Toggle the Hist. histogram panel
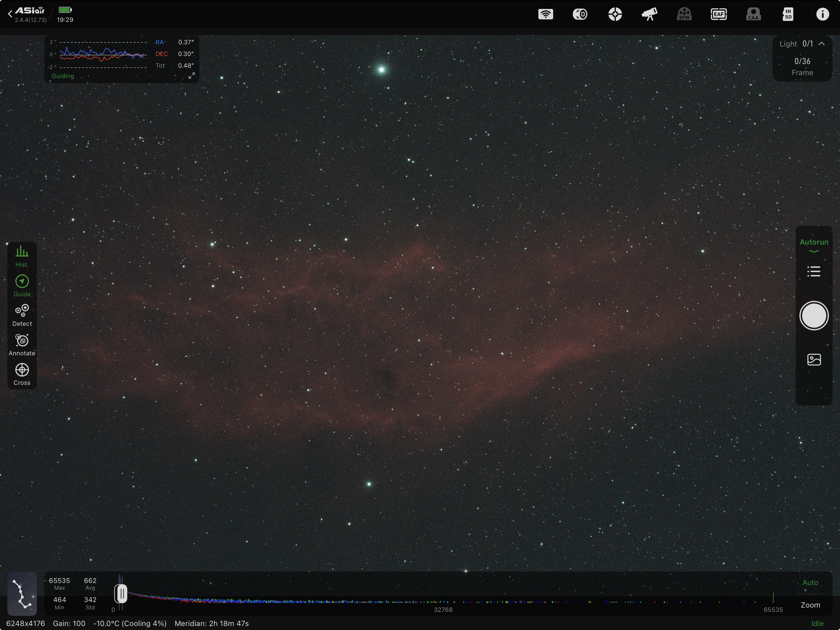The height and width of the screenshot is (630, 840). point(22,256)
